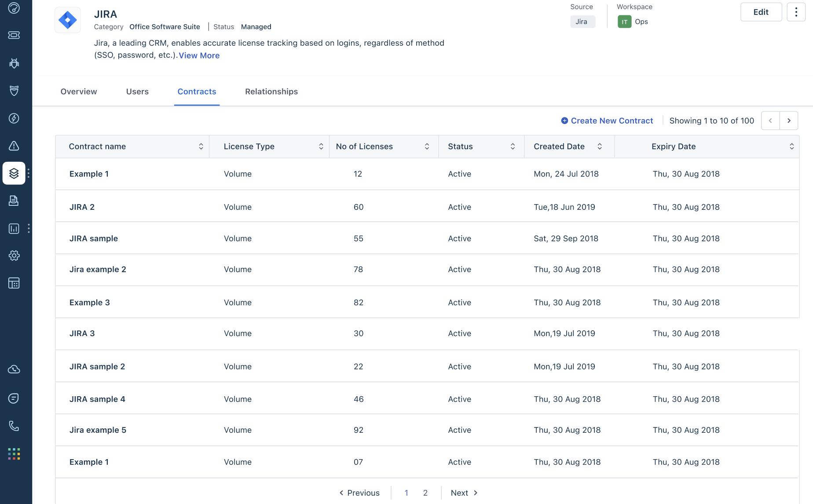Viewport: 813px width, 504px height.
Task: Open the JIRA sample contract
Action: point(94,238)
